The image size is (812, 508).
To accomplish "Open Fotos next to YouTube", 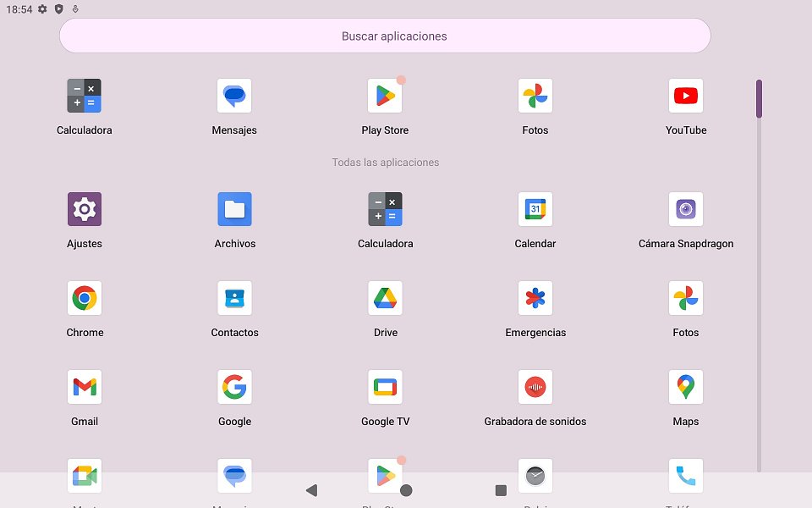I will coord(535,96).
